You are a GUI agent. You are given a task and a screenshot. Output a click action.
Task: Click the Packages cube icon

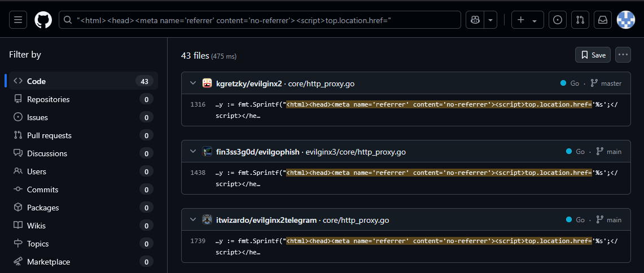[x=17, y=208]
